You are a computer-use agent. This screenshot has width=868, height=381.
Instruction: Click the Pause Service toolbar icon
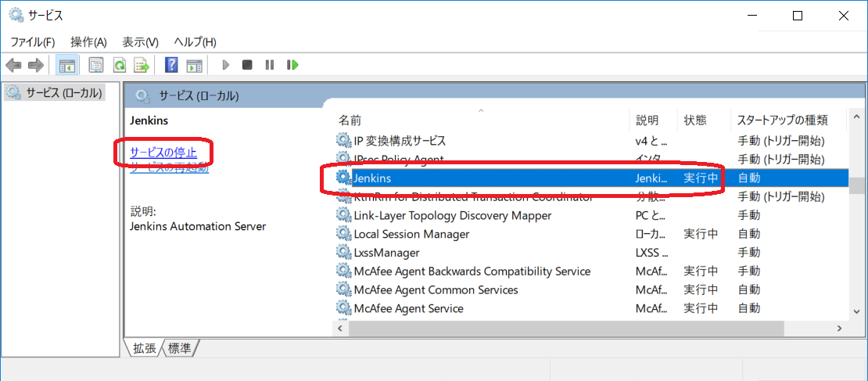click(x=270, y=66)
